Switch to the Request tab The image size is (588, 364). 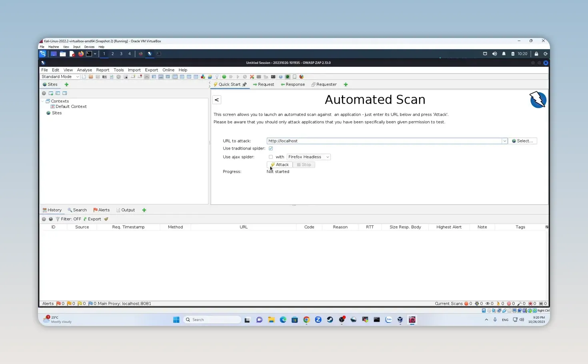tap(263, 84)
